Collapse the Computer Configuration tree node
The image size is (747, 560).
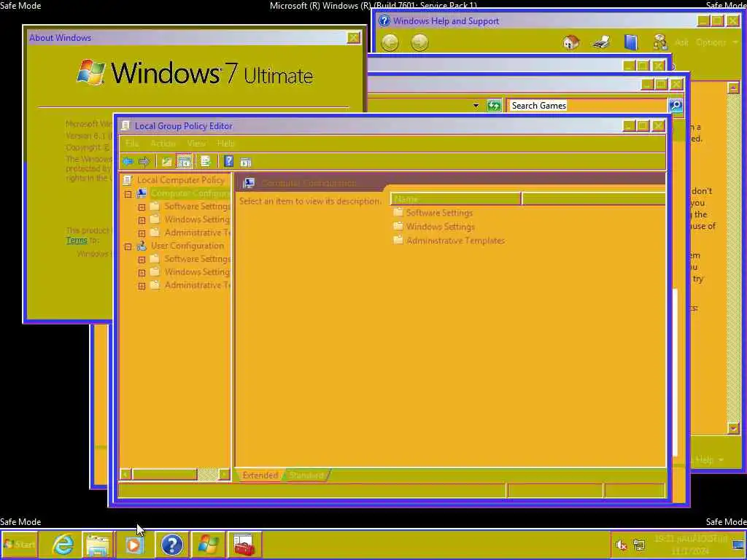tap(128, 194)
